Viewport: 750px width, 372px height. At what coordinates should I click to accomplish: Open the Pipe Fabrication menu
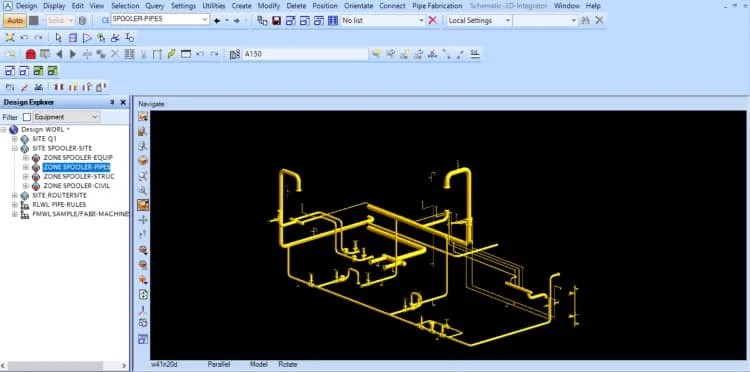[x=437, y=6]
